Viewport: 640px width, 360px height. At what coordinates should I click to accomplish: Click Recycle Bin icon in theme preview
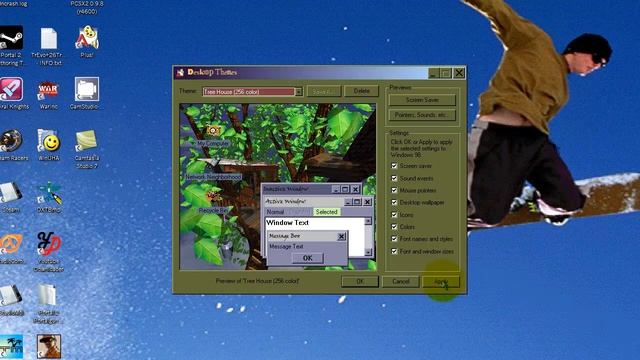214,197
